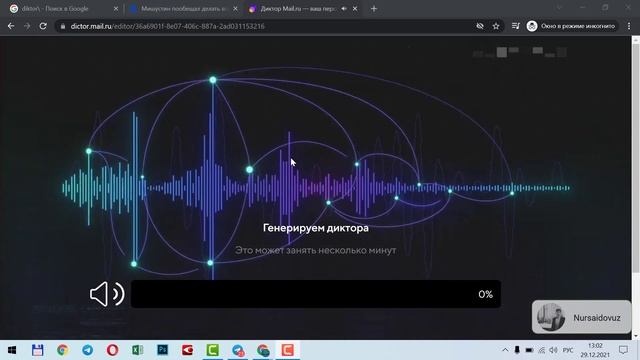Open a new browser tab
Image resolution: width=640 pixels, height=360 pixels.
pyautogui.click(x=374, y=9)
